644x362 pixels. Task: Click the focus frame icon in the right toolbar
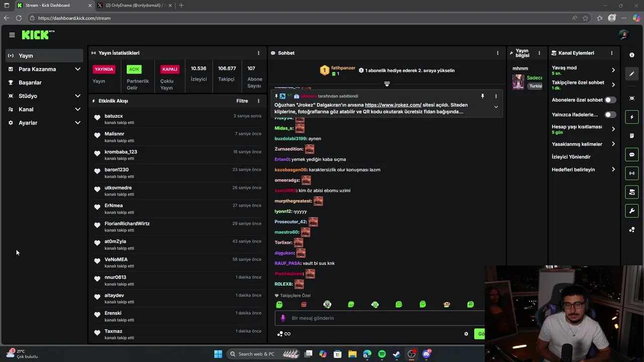coord(632,98)
